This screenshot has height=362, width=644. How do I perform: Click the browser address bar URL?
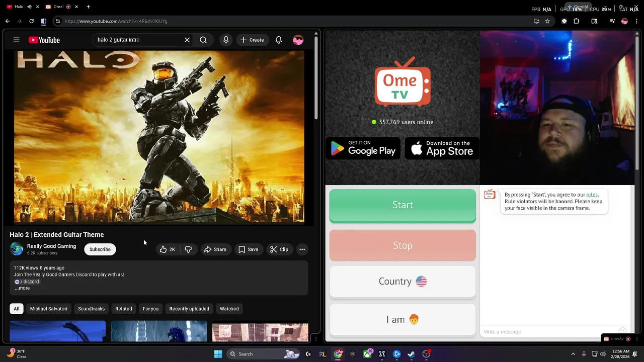coord(116,21)
